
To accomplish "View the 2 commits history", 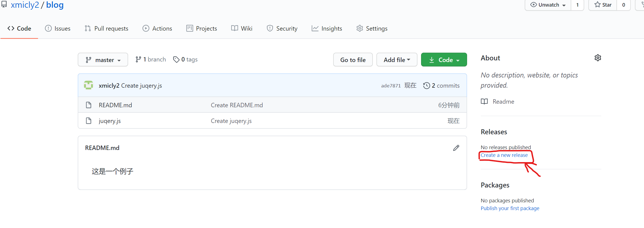I will pos(441,85).
